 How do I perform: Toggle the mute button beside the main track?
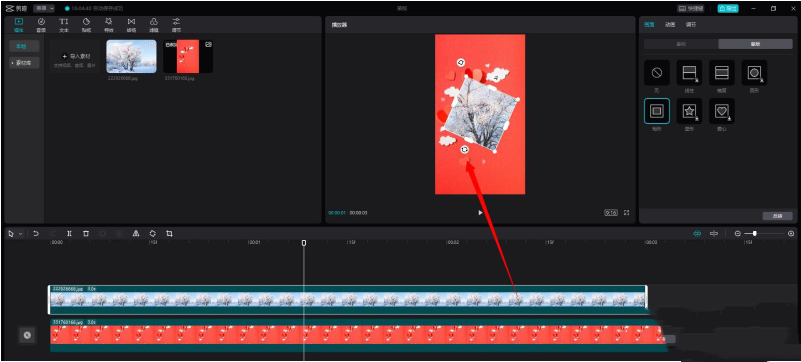pos(28,335)
